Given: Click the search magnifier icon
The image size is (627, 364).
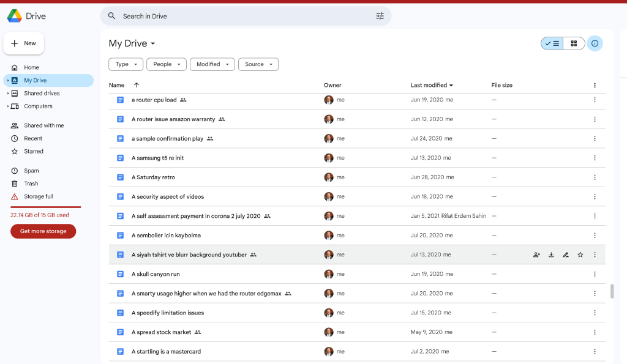Looking at the screenshot, I should click(x=111, y=16).
